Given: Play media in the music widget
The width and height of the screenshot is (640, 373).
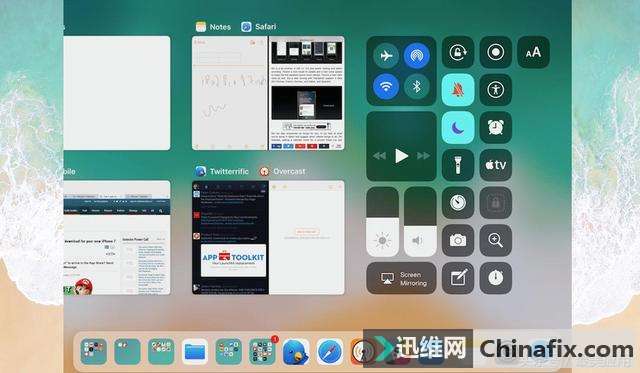Looking at the screenshot, I should point(401,155).
